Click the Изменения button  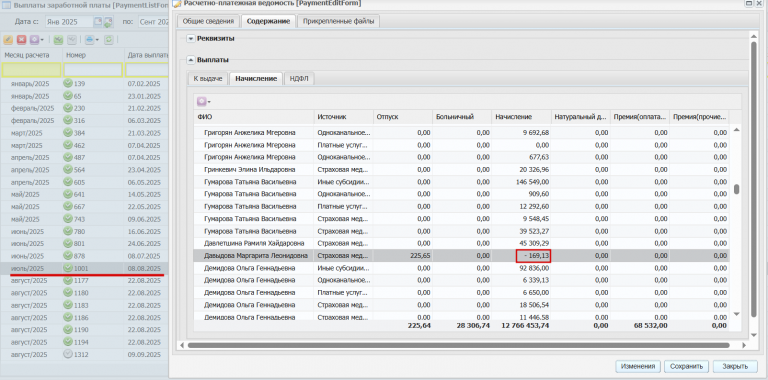638,366
